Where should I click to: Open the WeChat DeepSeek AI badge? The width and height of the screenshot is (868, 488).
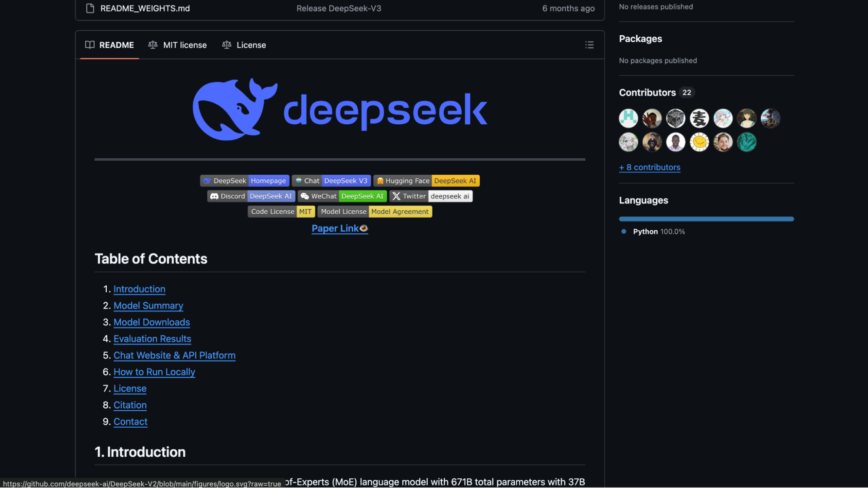342,196
